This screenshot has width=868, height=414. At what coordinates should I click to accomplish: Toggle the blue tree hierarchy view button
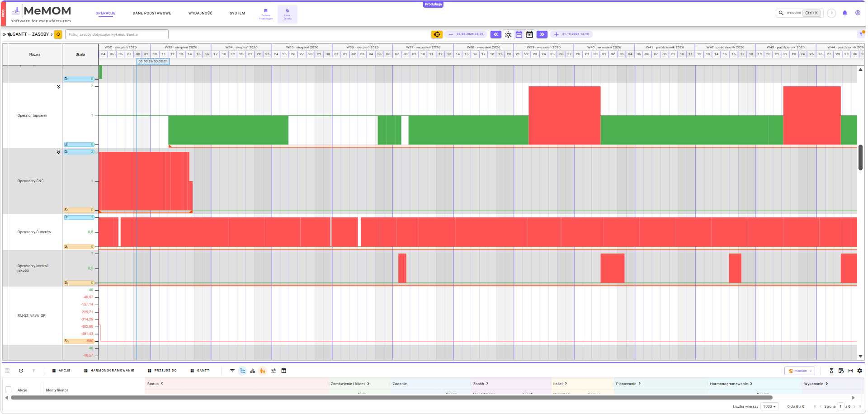242,371
